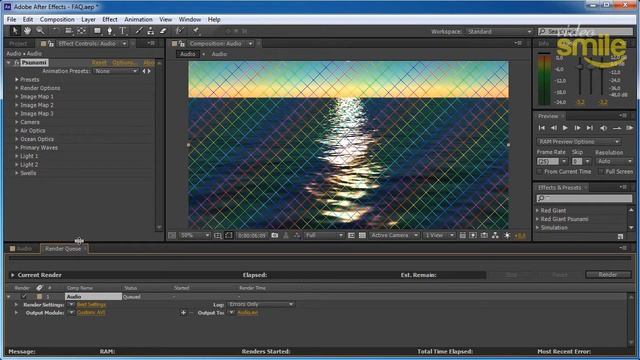Image resolution: width=640 pixels, height=360 pixels.
Task: Mute audio in Preview panel
Action: pyautogui.click(x=603, y=128)
